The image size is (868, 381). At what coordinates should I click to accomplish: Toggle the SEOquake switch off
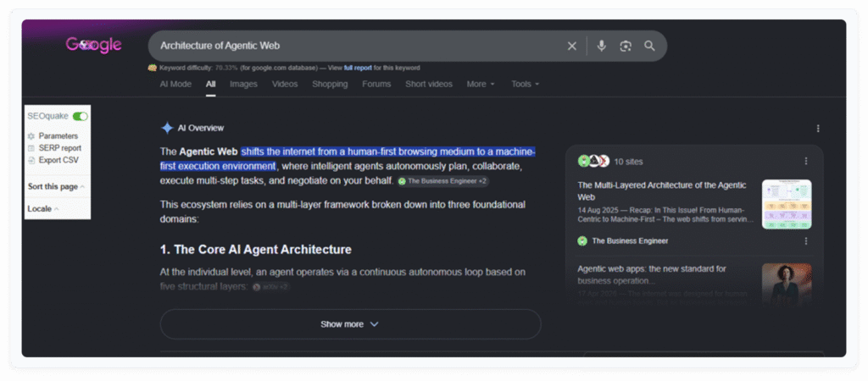81,116
